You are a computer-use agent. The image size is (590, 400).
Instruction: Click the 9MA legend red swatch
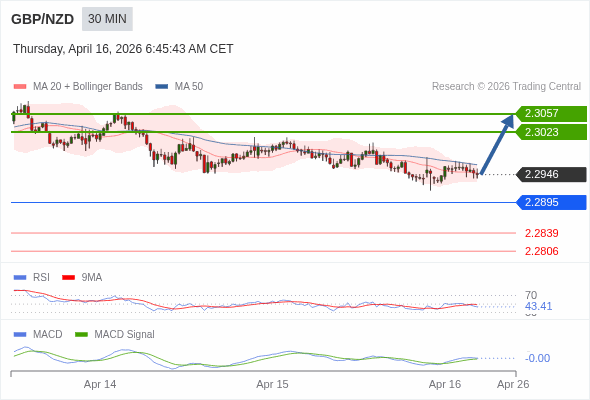coord(68,278)
